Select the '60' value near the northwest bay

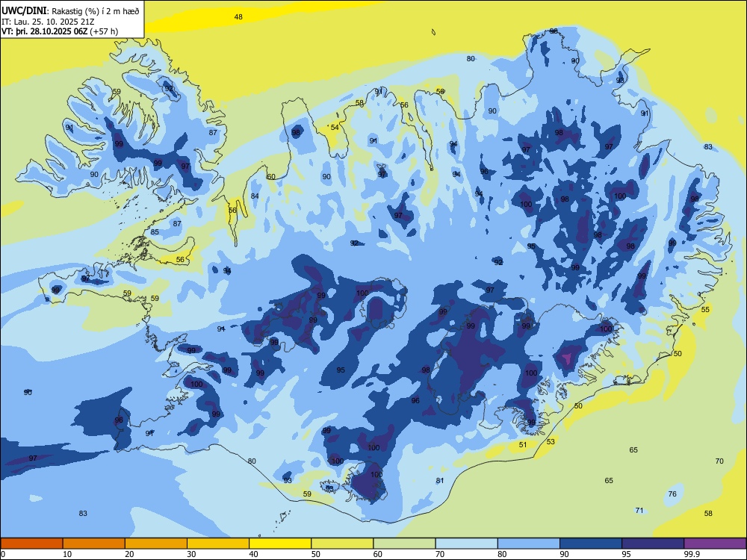click(x=271, y=177)
